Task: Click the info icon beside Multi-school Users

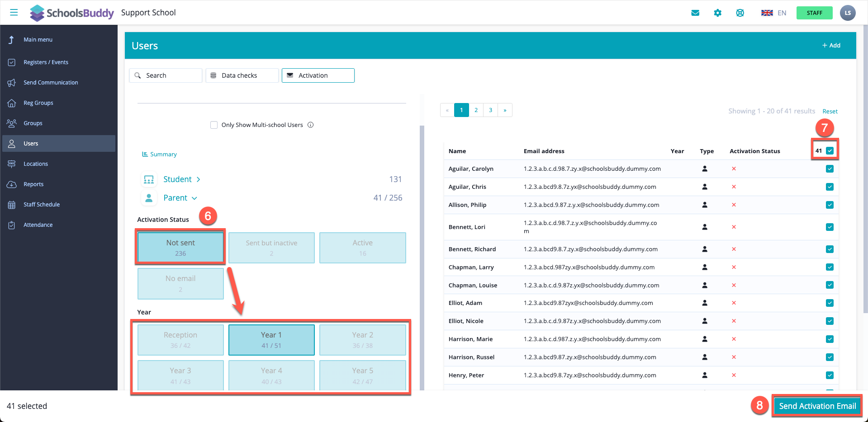Action: (311, 125)
